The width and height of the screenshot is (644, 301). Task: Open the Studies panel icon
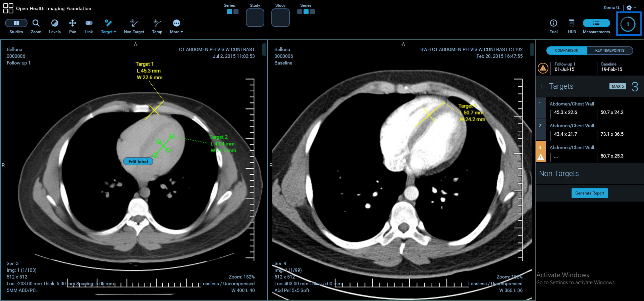tap(16, 23)
